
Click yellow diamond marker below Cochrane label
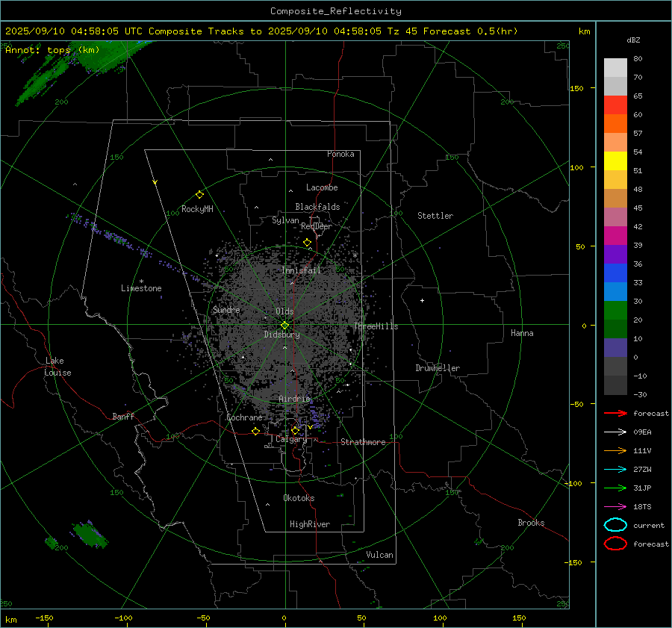255,431
